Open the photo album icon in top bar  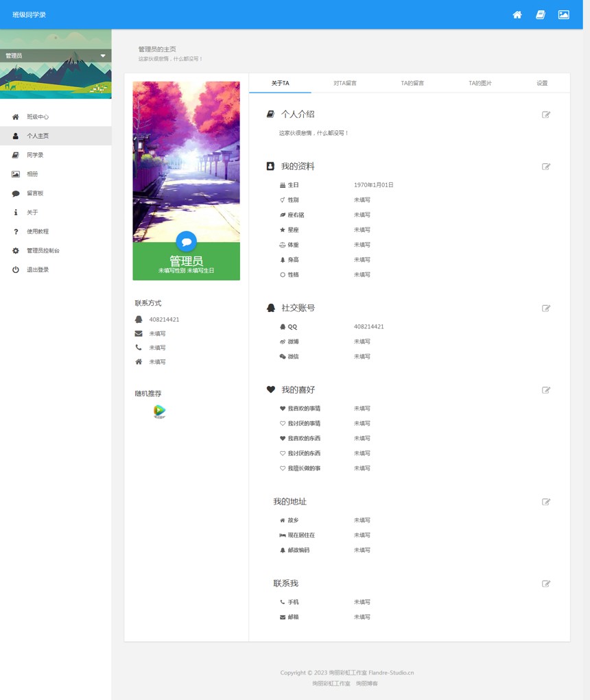click(x=564, y=14)
